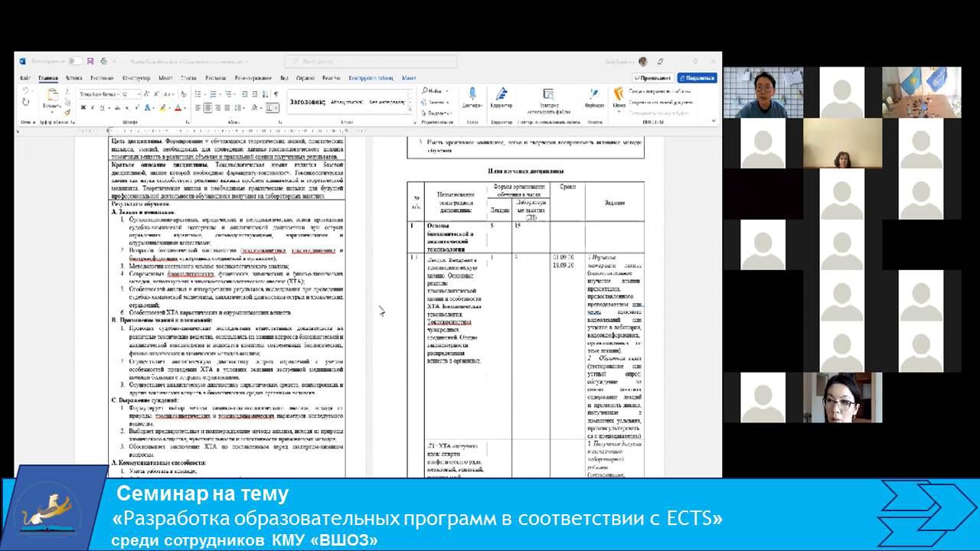Toggle underline formatting

pyautogui.click(x=102, y=107)
